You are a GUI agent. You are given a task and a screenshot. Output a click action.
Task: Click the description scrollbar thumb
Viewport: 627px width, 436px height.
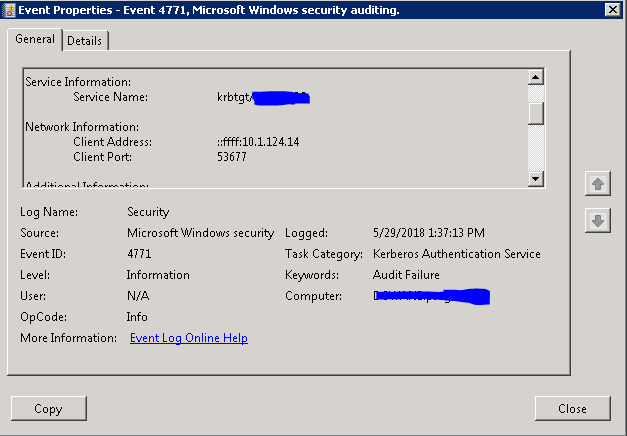(536, 113)
